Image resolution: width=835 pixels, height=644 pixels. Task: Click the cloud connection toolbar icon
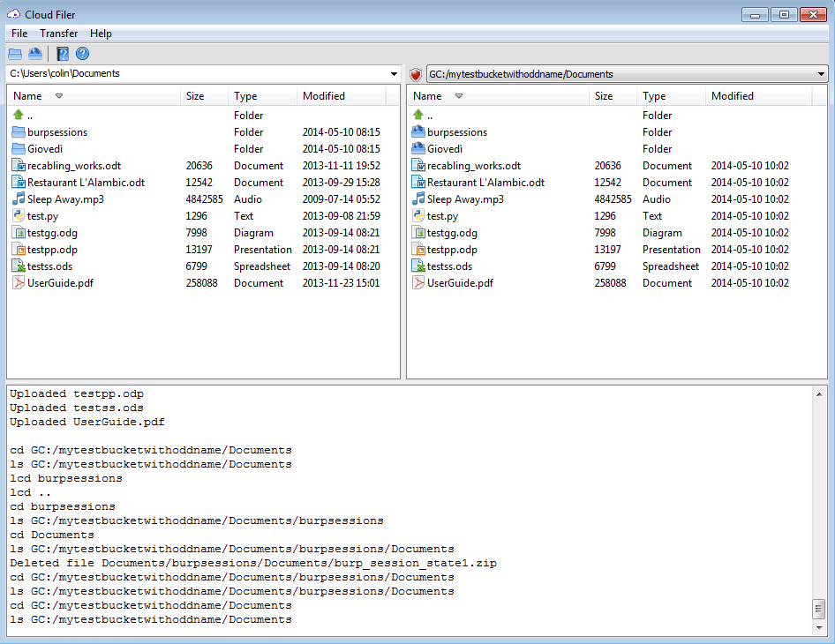[x=35, y=53]
